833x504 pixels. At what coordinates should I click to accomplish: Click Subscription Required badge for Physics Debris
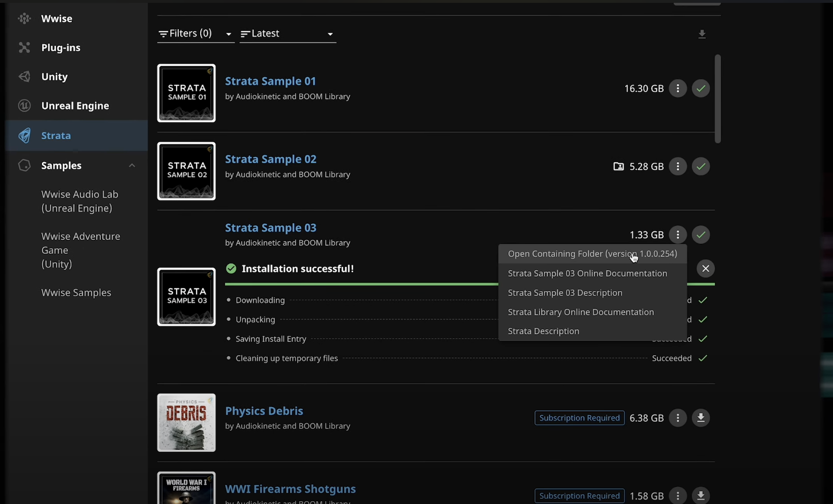(579, 418)
